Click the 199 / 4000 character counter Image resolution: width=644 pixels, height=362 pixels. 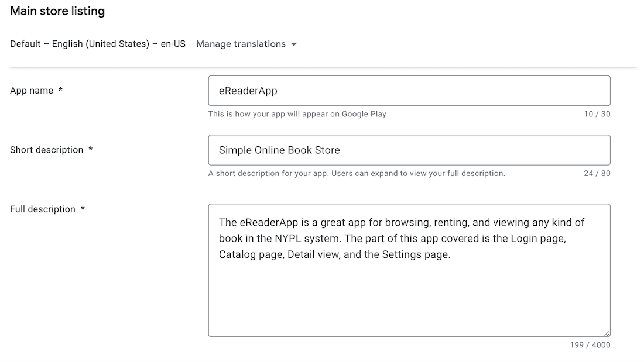(590, 345)
